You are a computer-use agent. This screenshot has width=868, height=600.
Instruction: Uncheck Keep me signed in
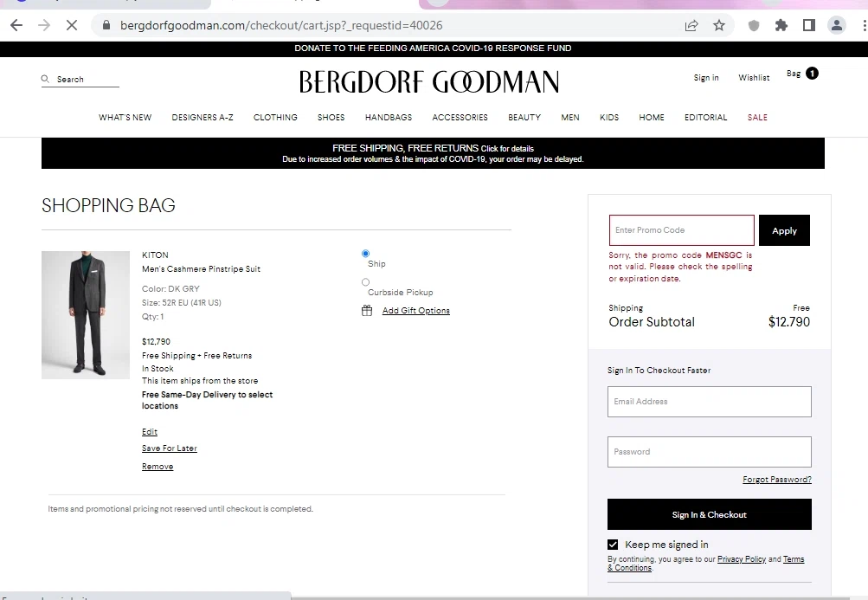tap(613, 545)
